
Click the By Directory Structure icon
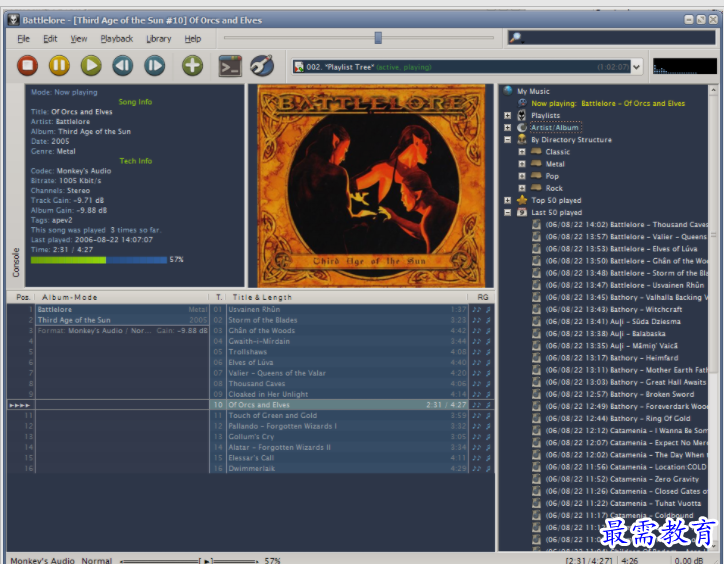click(522, 139)
